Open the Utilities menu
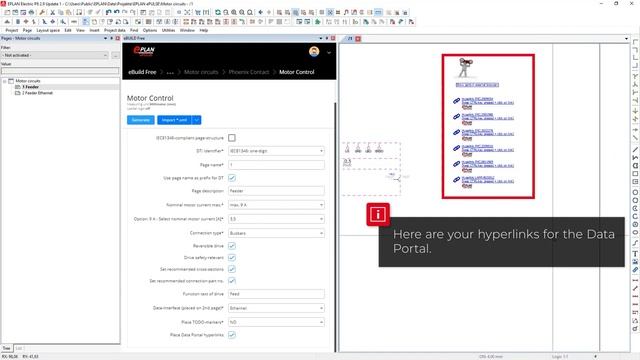This screenshot has width=640, height=360. 168,30
